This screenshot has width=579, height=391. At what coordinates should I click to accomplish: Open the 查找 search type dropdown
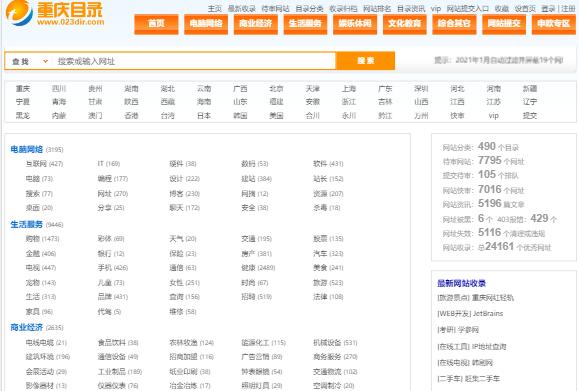click(30, 61)
